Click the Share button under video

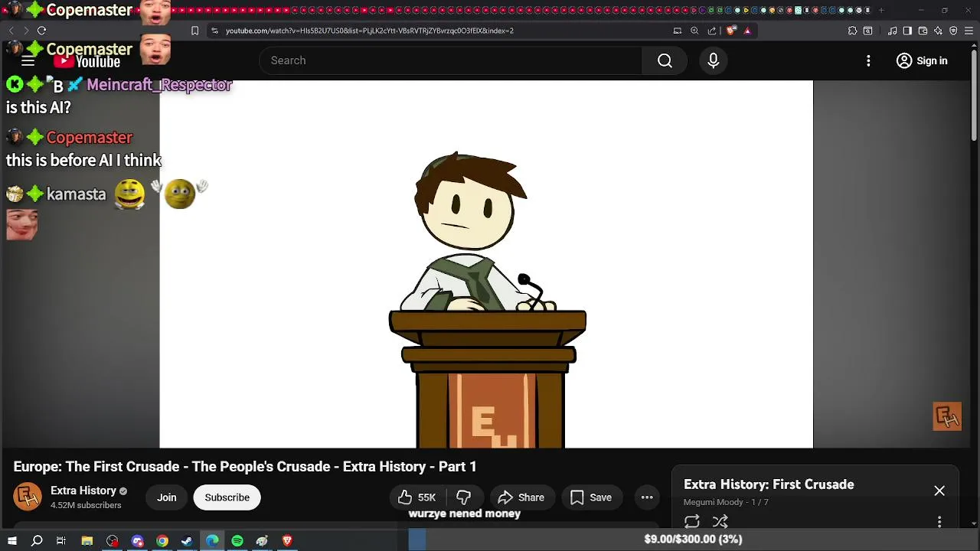521,497
